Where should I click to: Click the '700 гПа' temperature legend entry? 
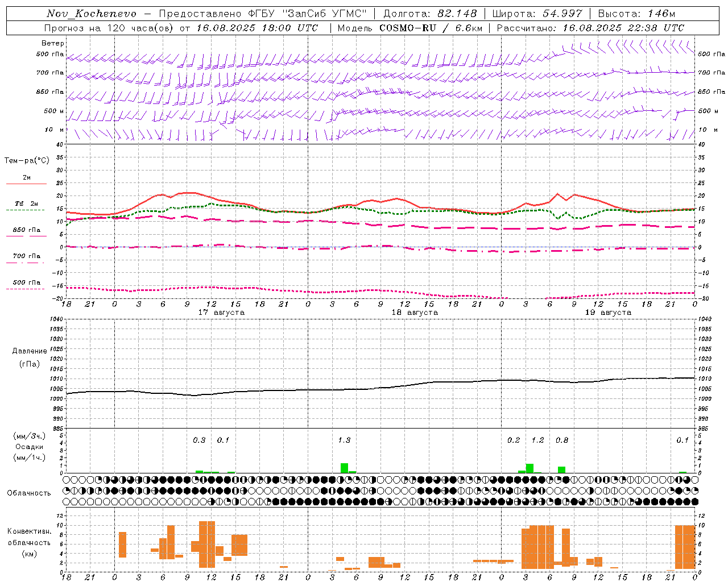27,256
